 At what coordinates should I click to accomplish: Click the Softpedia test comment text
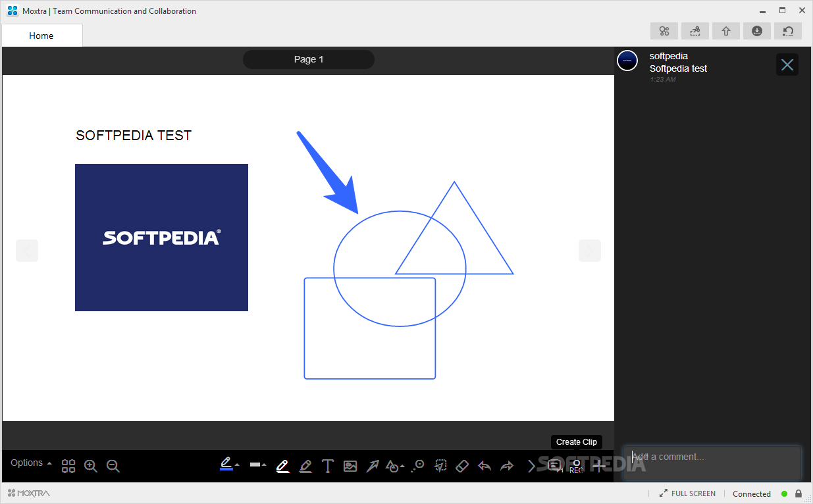click(x=678, y=68)
